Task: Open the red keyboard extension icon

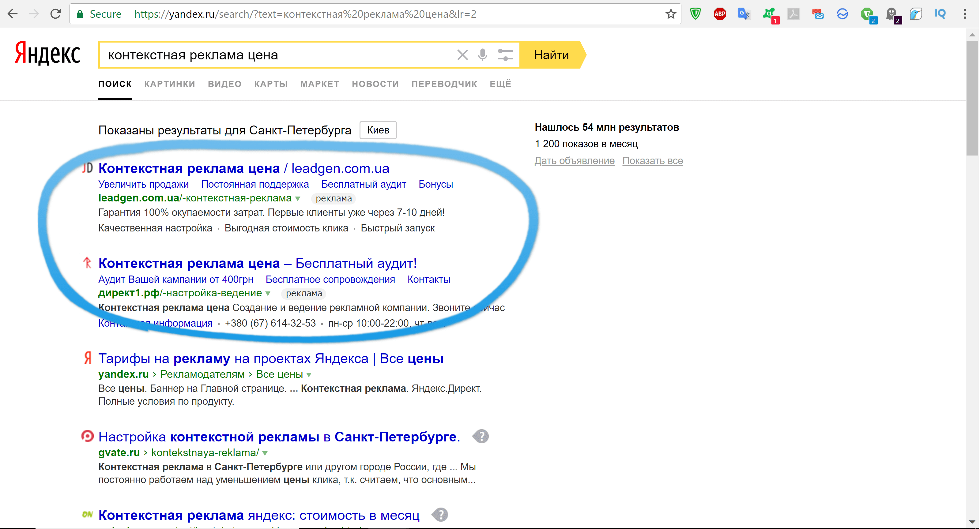Action: [x=818, y=14]
